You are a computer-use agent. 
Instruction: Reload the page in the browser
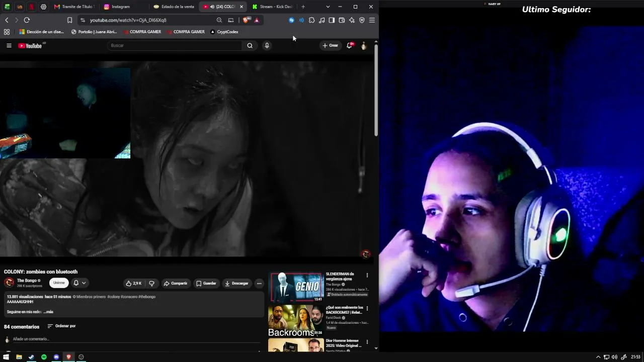[27, 20]
